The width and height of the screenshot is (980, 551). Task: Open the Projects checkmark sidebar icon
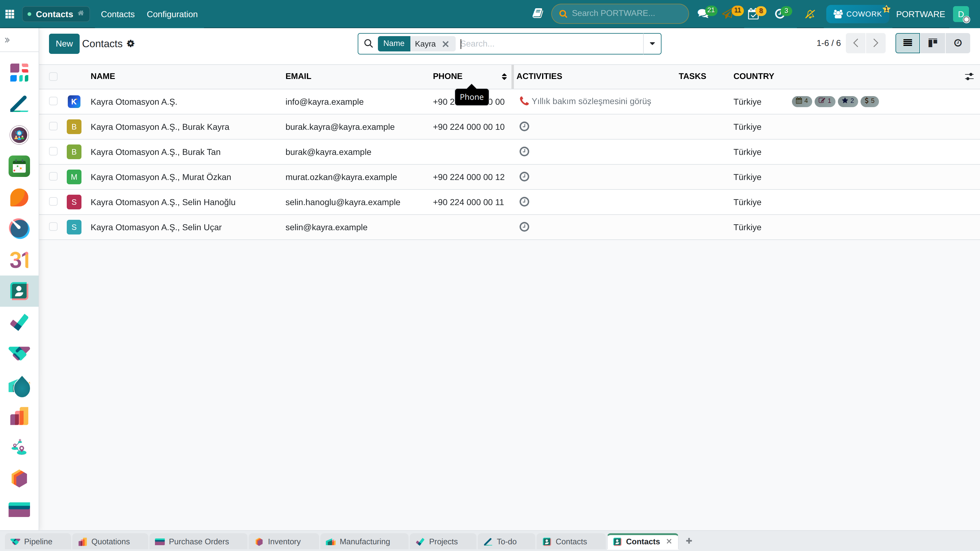(x=19, y=322)
